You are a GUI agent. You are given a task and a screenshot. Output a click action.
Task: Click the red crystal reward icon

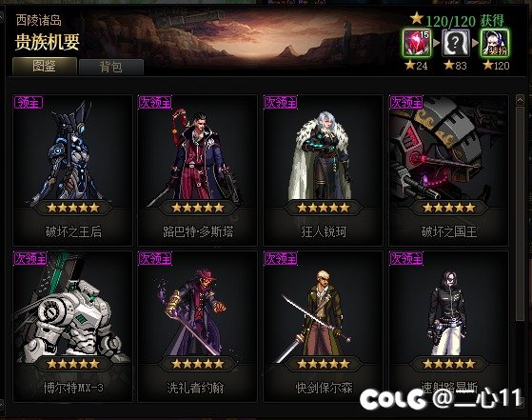point(417,43)
